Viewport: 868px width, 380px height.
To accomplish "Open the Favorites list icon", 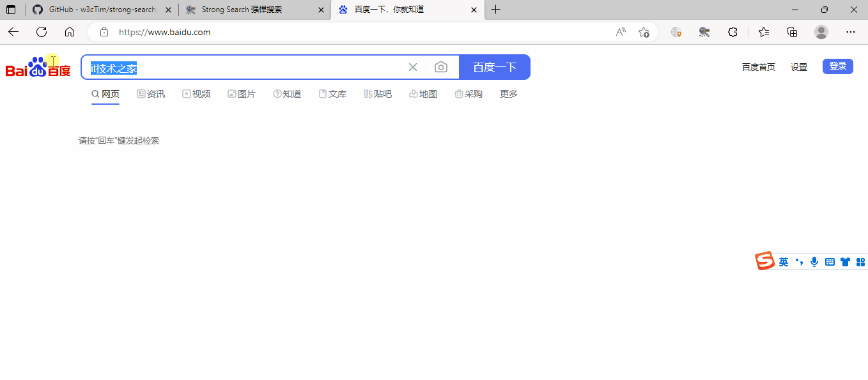I will click(x=764, y=32).
